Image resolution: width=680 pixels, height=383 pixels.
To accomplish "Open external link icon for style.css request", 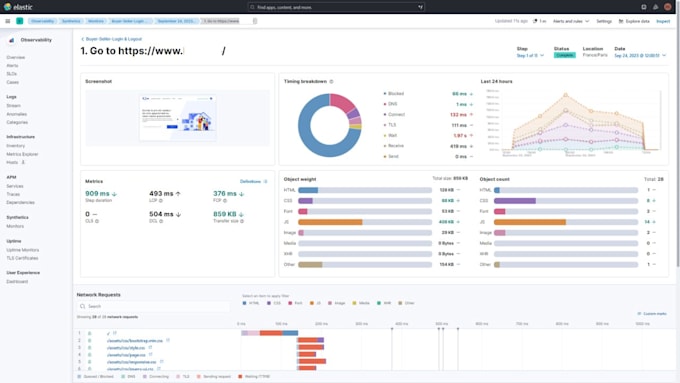I will tap(150, 347).
